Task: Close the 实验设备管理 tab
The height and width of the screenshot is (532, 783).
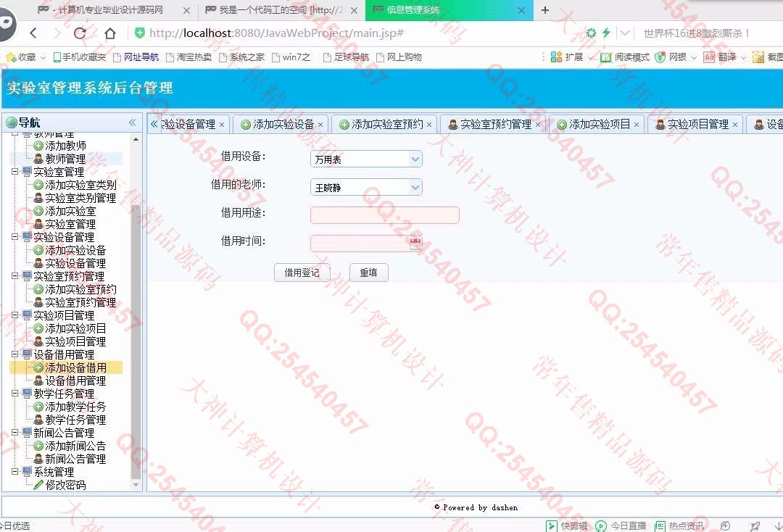Action: [222, 125]
